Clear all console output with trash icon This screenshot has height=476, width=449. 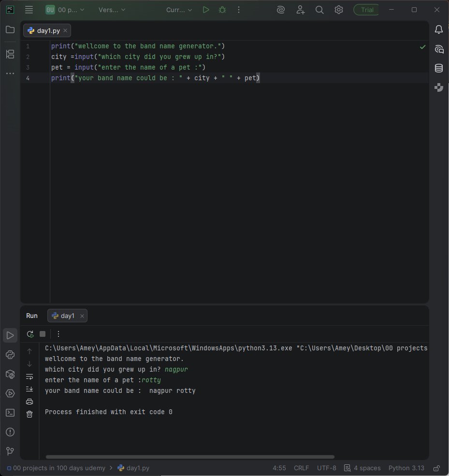point(29,414)
